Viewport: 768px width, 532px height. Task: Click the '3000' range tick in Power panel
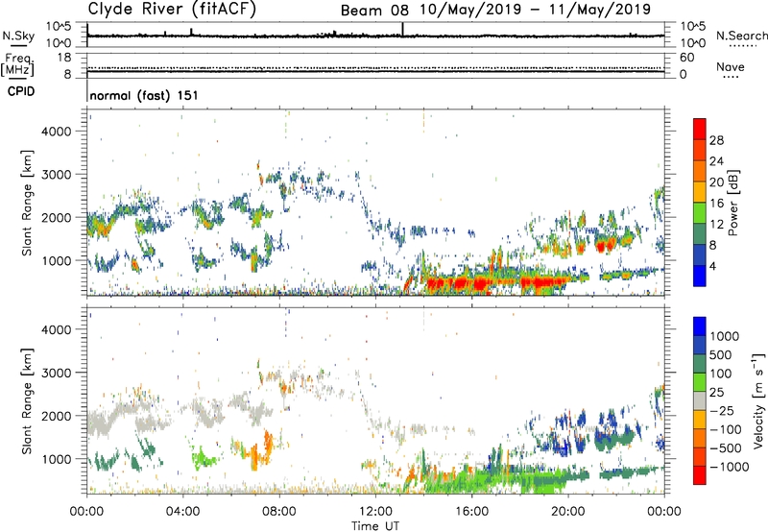click(57, 175)
